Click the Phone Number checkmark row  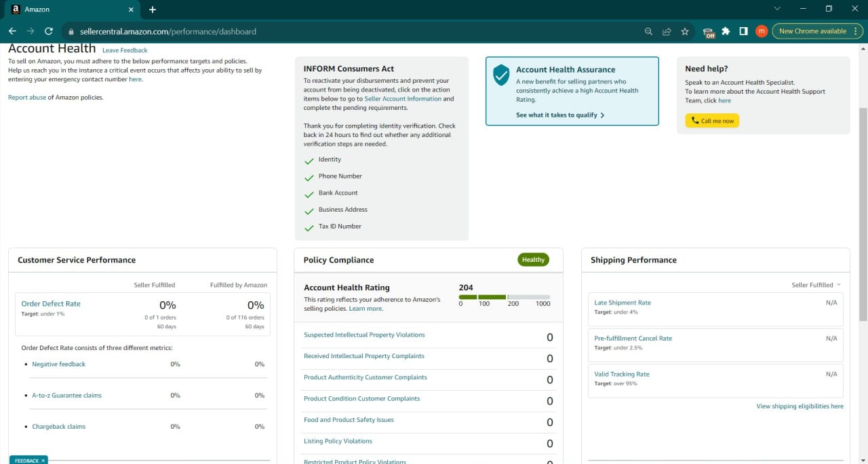point(333,176)
